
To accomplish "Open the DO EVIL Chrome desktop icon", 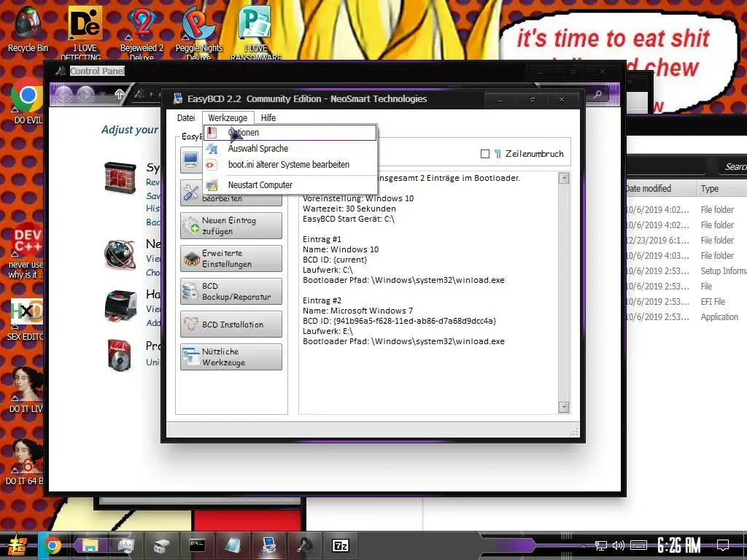I will point(28,102).
